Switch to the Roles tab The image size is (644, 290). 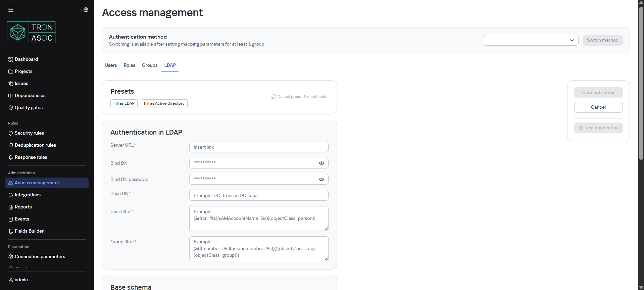(129, 65)
